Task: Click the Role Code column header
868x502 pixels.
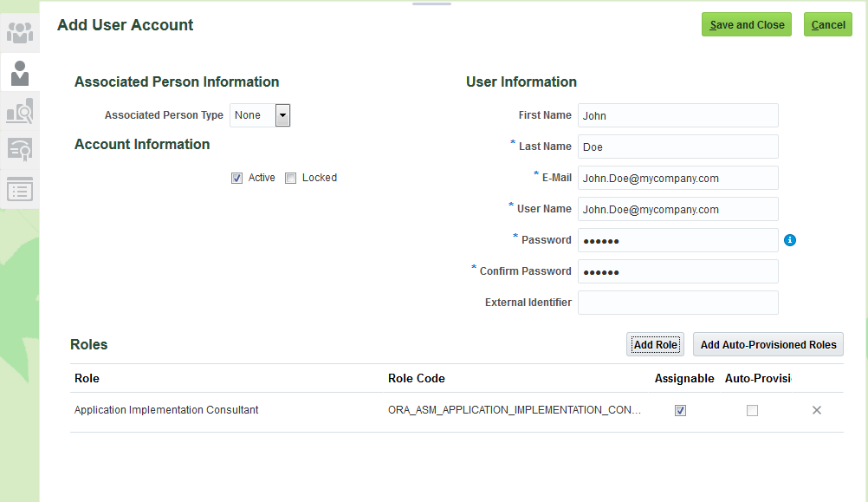Action: point(417,378)
